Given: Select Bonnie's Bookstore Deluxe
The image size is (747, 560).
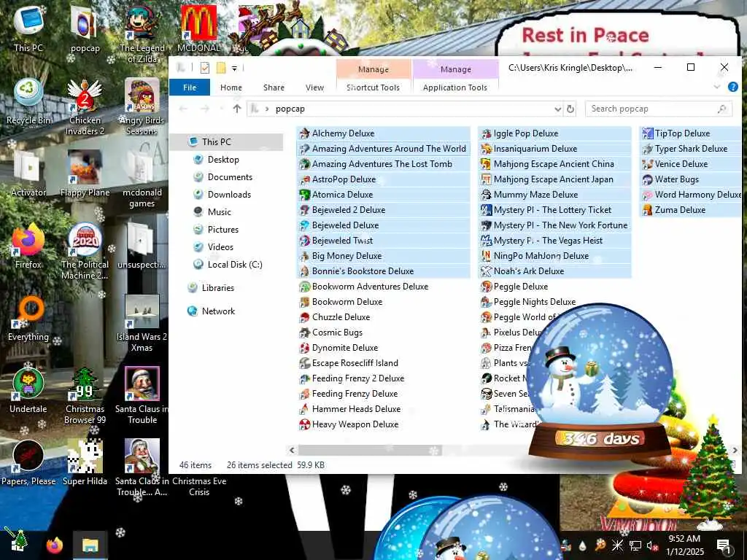Looking at the screenshot, I should (356, 271).
